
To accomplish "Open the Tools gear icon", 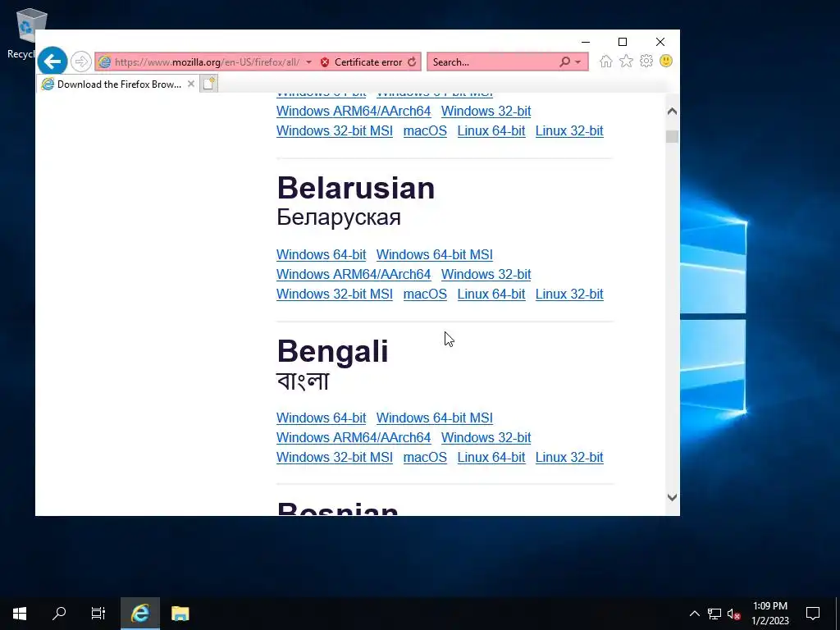I will [x=646, y=61].
